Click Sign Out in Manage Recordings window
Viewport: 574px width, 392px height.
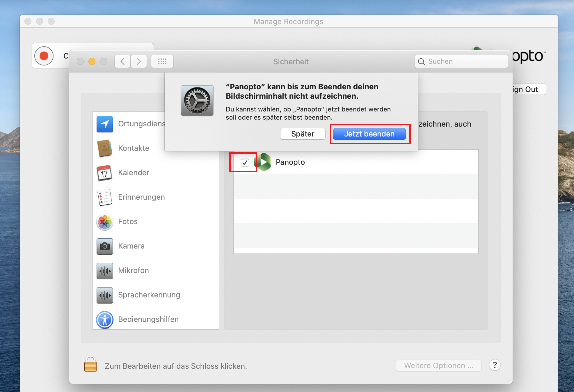tap(529, 89)
